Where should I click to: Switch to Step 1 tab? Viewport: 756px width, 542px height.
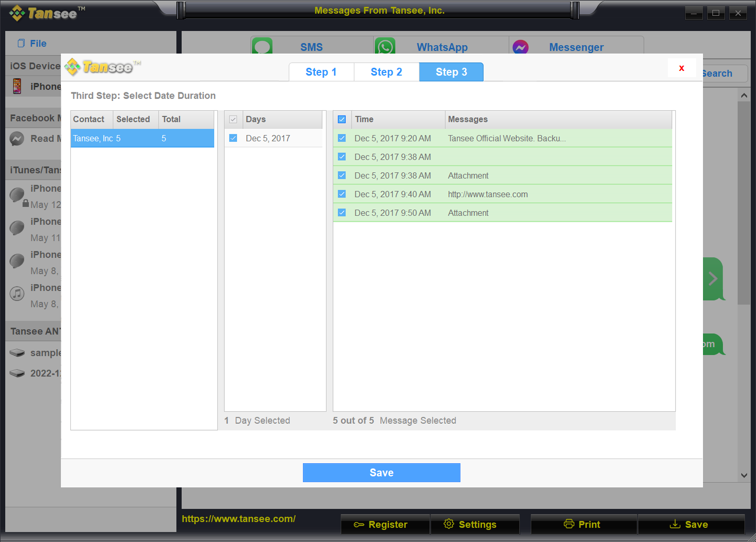(x=321, y=72)
